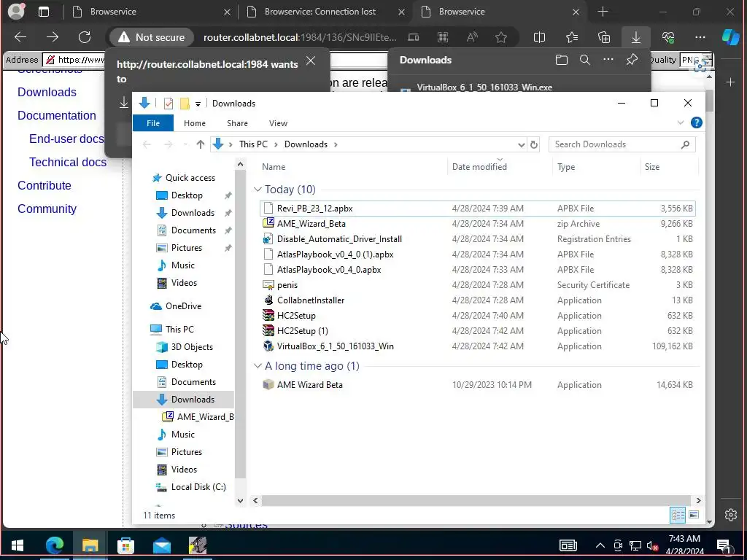Click Explorer horizontal scrollbar

pyautogui.click(x=476, y=500)
